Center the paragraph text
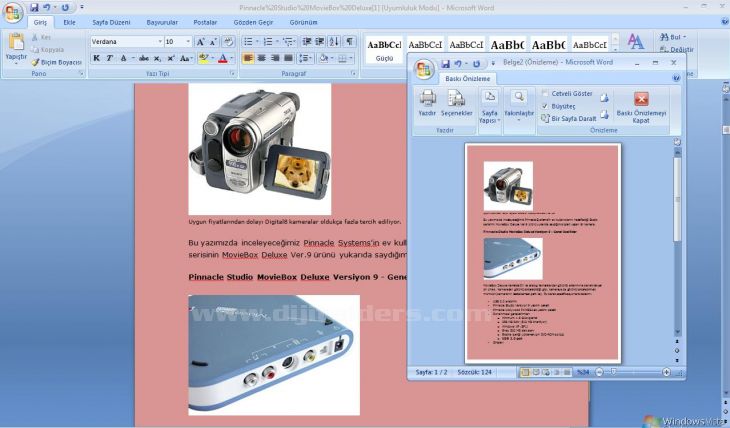Viewport: 730px width, 428px height. (262, 58)
